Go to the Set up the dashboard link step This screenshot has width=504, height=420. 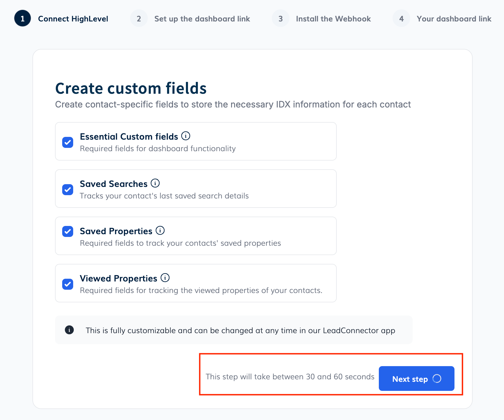[x=202, y=19]
